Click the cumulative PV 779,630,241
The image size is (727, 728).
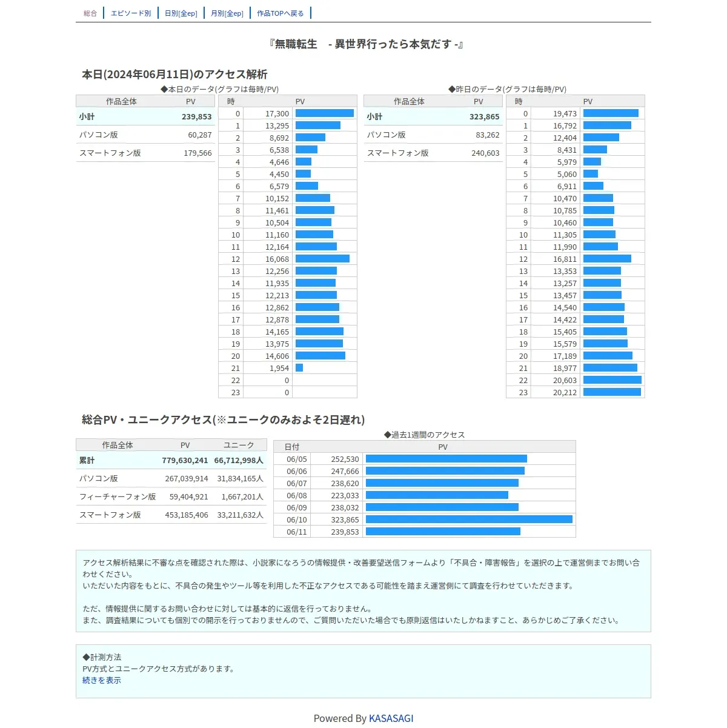click(185, 460)
